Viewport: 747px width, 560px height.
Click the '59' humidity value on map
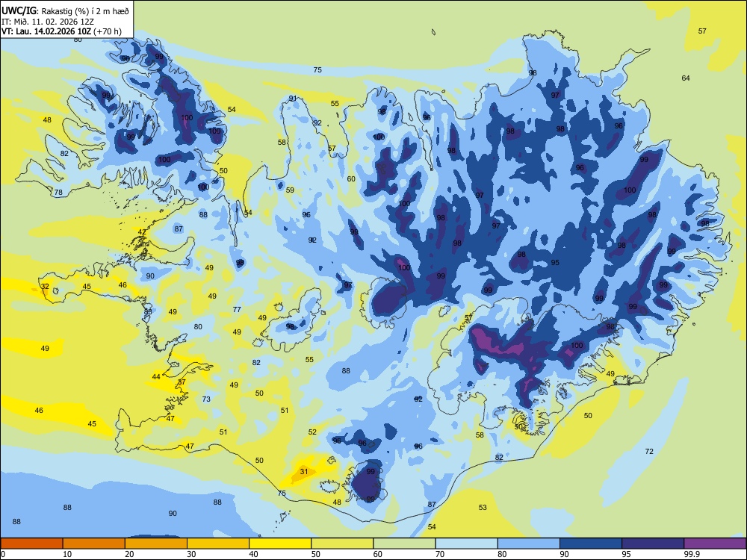290,190
